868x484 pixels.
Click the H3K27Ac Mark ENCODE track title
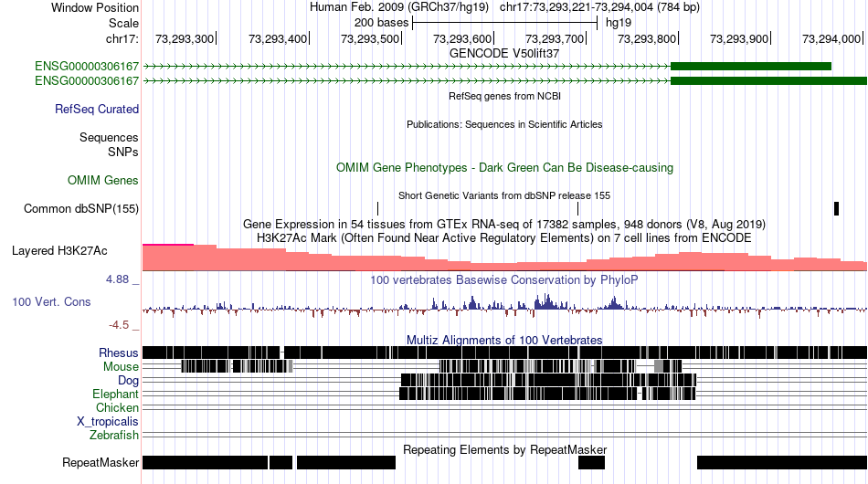[x=504, y=237]
